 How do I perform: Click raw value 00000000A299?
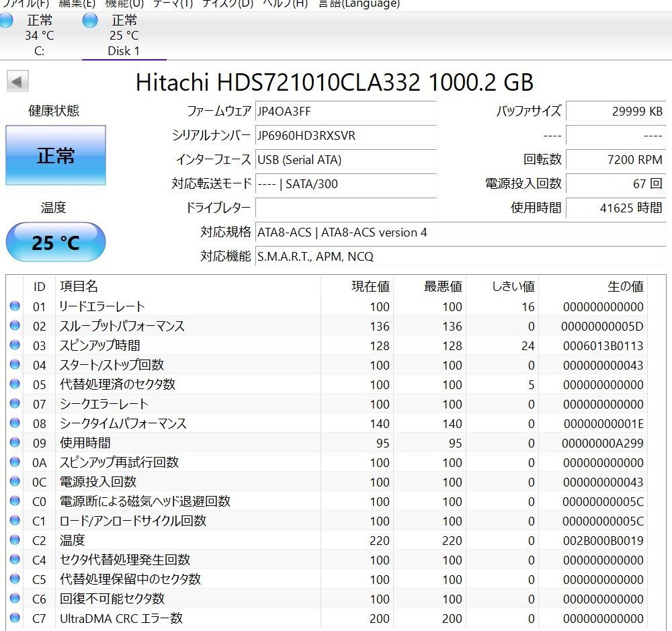[602, 444]
